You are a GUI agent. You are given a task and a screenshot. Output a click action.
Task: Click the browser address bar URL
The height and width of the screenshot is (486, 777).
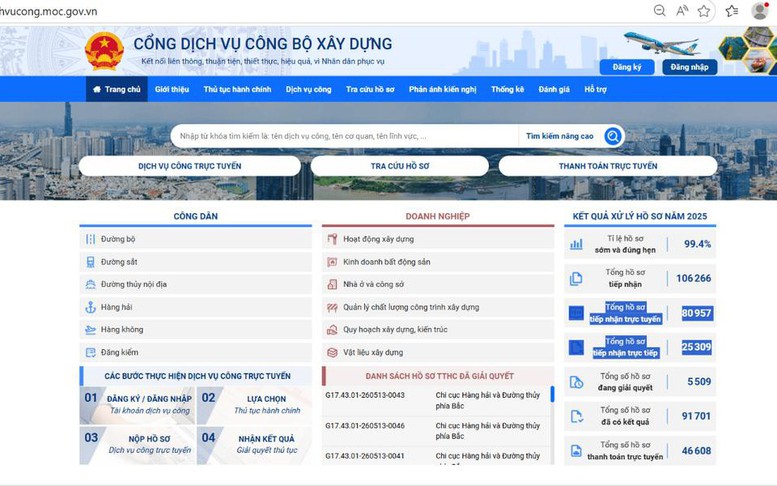pyautogui.click(x=49, y=11)
